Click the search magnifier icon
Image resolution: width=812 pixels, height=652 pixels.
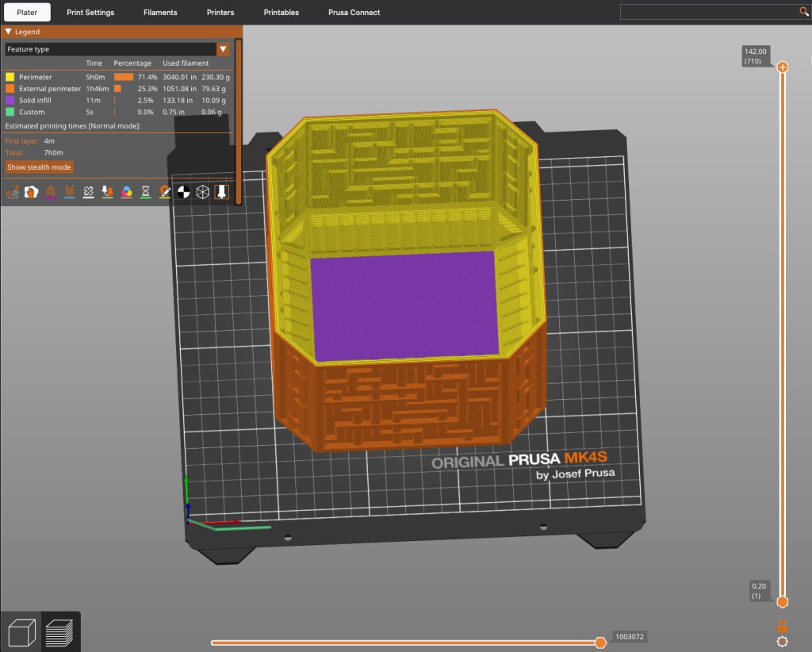[802, 12]
